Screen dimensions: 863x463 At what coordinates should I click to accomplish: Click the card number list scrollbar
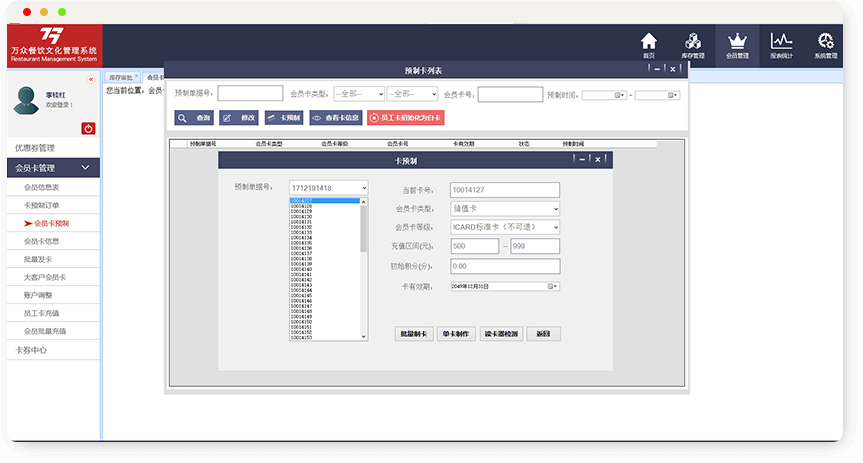363,270
